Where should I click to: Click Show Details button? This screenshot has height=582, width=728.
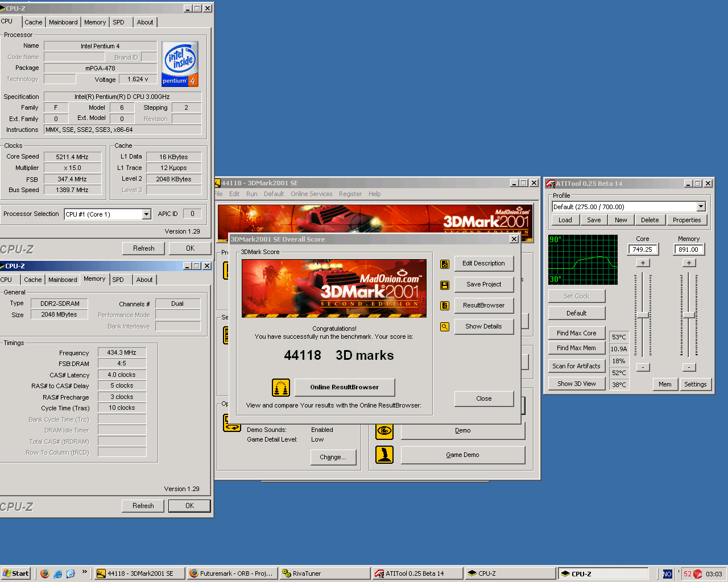[x=483, y=327]
